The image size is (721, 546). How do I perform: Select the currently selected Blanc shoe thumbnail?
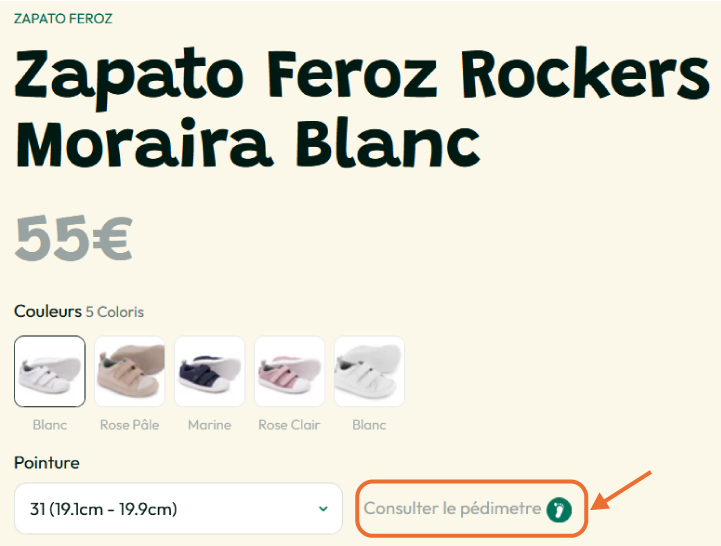50,371
